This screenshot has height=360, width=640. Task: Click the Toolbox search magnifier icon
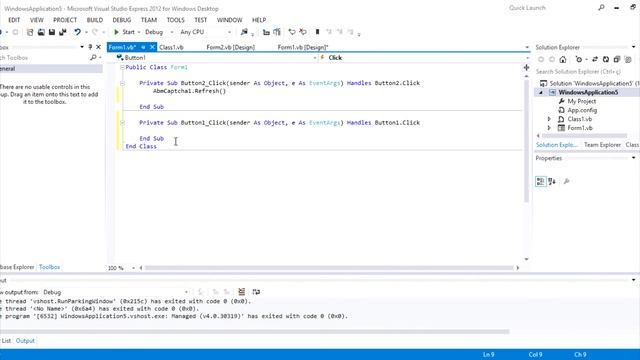point(93,58)
